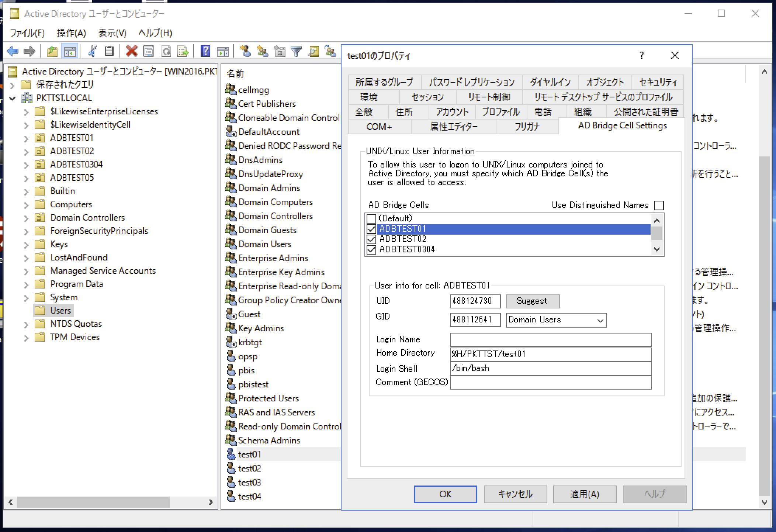The width and height of the screenshot is (776, 532).
Task: Enable Use Distinguished Names checkbox
Action: tap(659, 205)
